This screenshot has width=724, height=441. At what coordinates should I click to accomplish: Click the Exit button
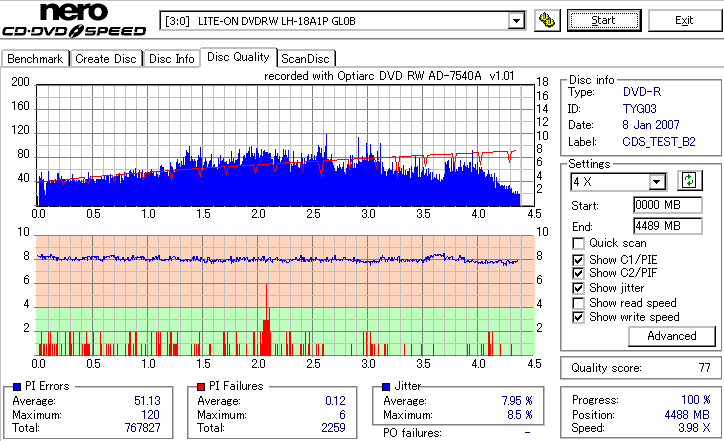[684, 21]
